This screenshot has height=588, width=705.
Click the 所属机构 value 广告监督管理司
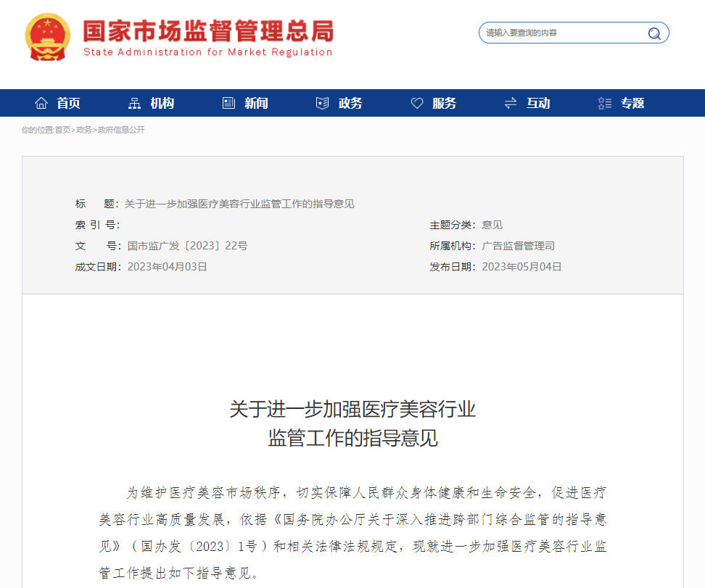(x=519, y=246)
